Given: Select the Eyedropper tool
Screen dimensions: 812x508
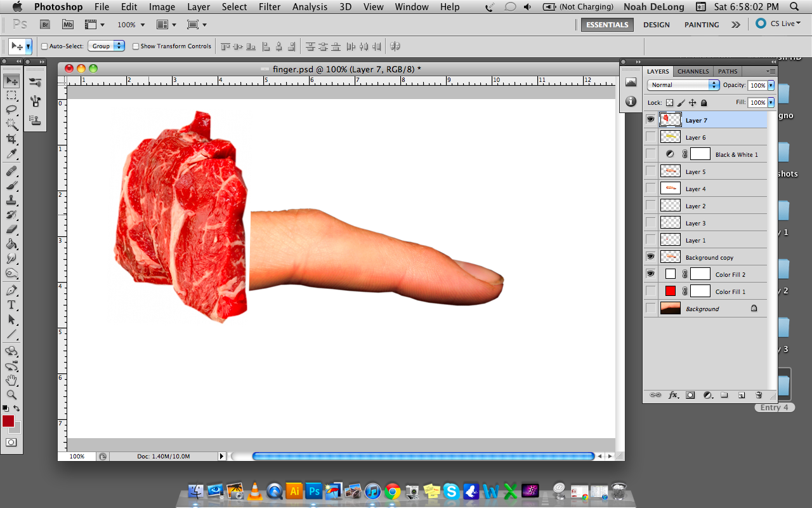Looking at the screenshot, I should [11, 154].
